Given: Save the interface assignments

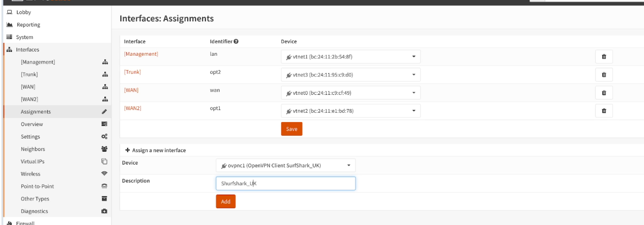Looking at the screenshot, I should coord(292,129).
